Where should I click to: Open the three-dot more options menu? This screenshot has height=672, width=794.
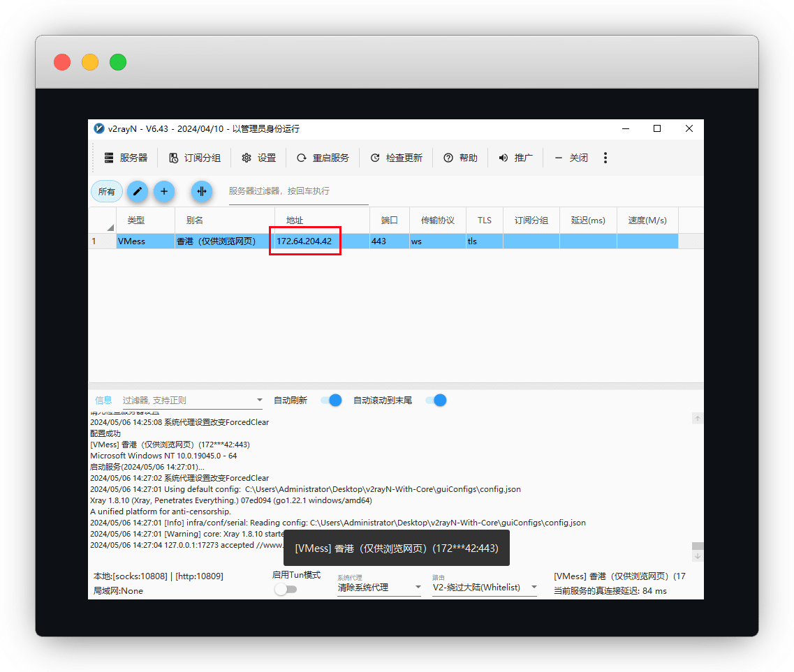605,158
